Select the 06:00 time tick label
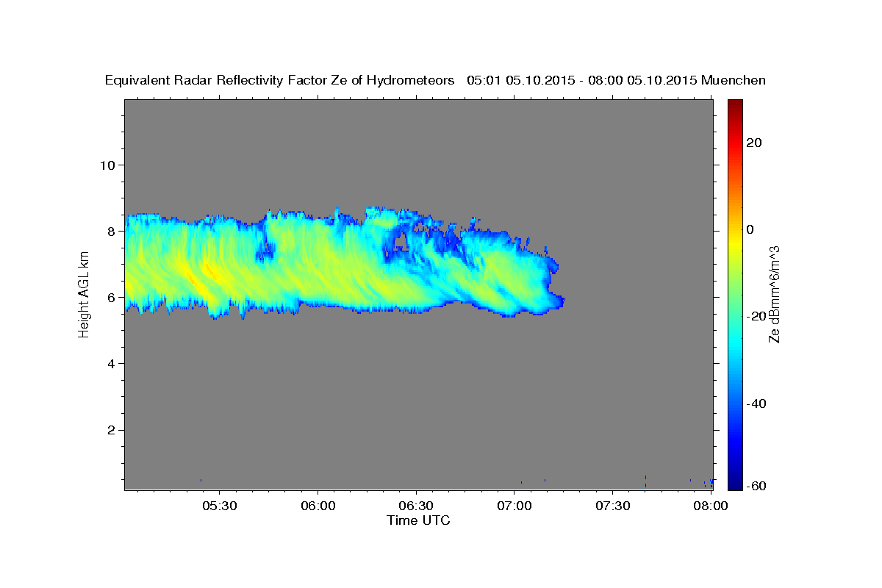 [318, 506]
